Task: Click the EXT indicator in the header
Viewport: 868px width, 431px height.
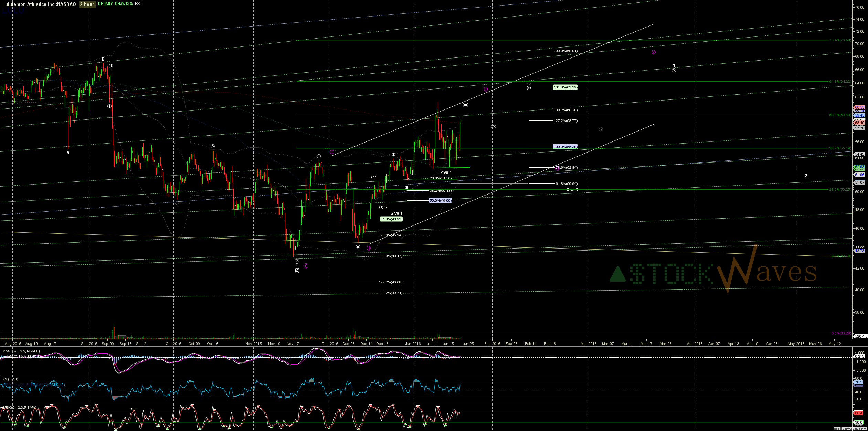Action: [138, 4]
